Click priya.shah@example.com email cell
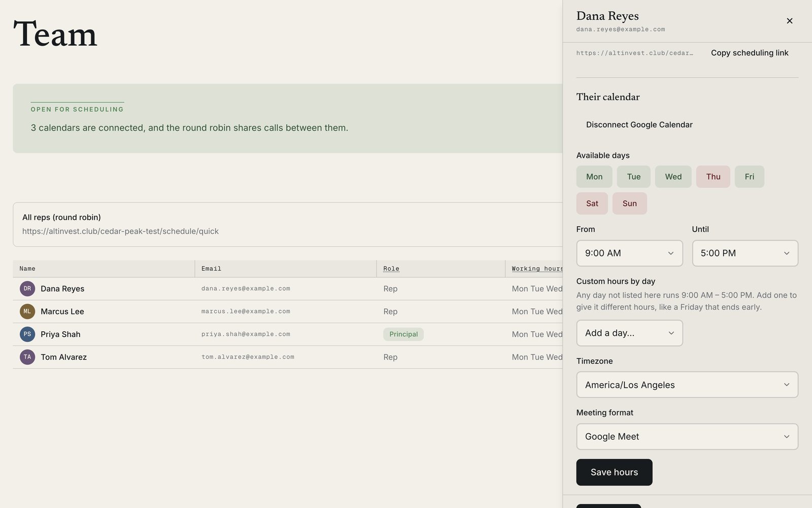 (x=246, y=334)
